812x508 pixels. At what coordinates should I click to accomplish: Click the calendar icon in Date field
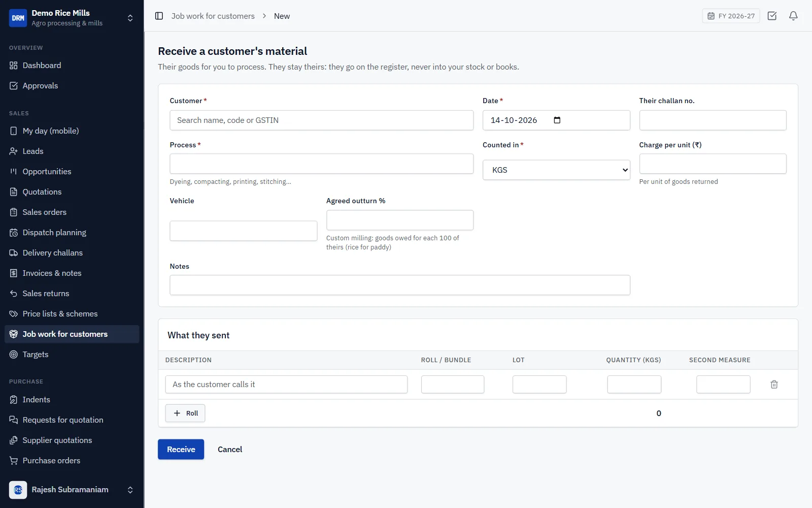(x=557, y=120)
